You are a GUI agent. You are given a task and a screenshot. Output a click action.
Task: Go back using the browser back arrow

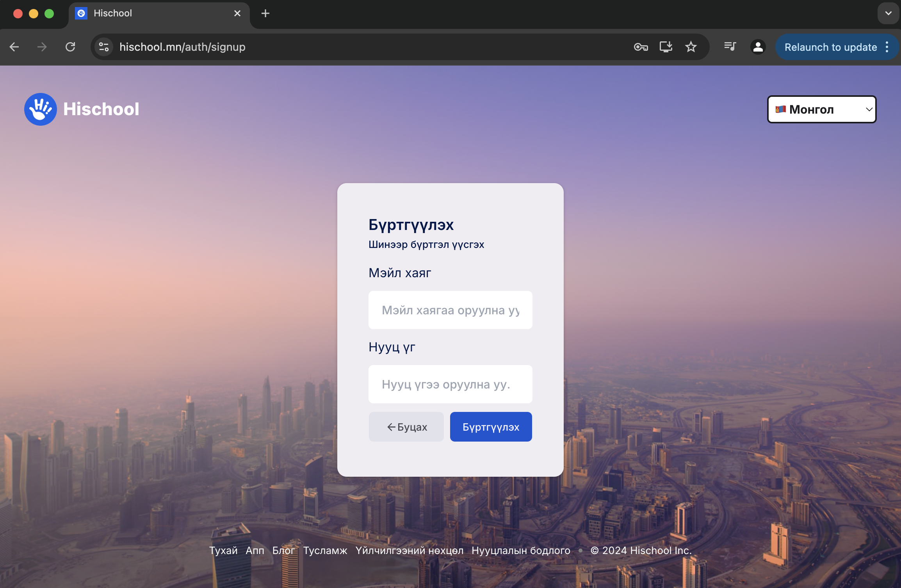pyautogui.click(x=14, y=47)
